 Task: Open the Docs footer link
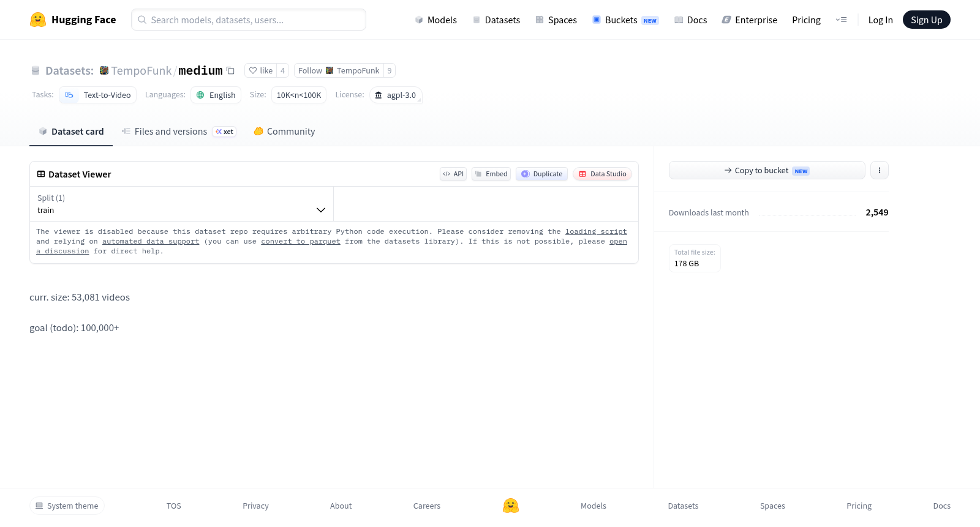pyautogui.click(x=941, y=506)
